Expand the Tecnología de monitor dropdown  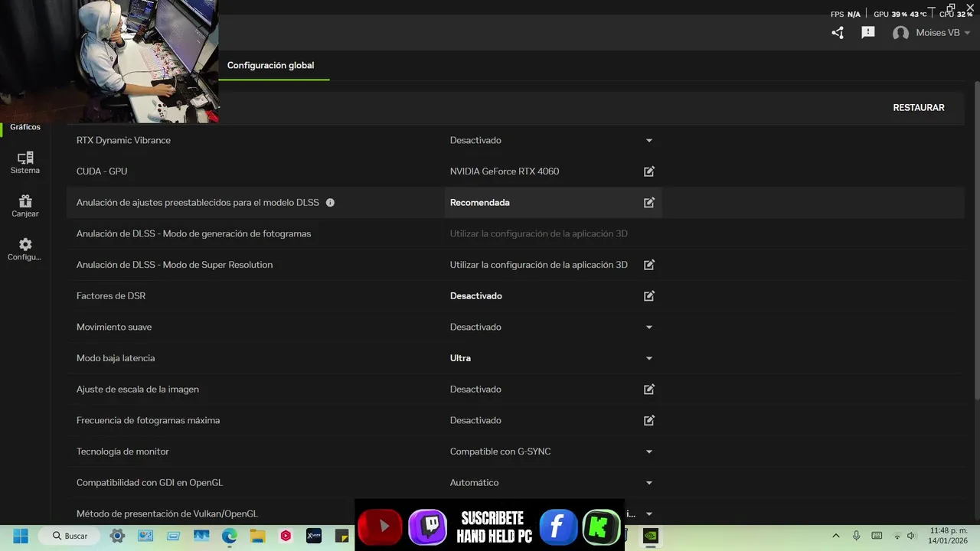point(649,452)
